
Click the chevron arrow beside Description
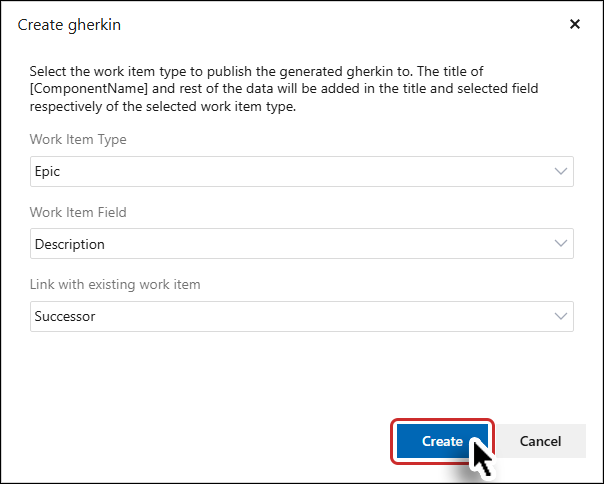click(x=560, y=243)
